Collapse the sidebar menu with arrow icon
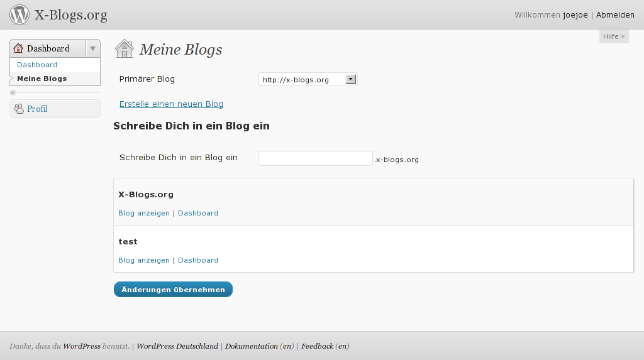The width and height of the screenshot is (644, 360). [13, 93]
